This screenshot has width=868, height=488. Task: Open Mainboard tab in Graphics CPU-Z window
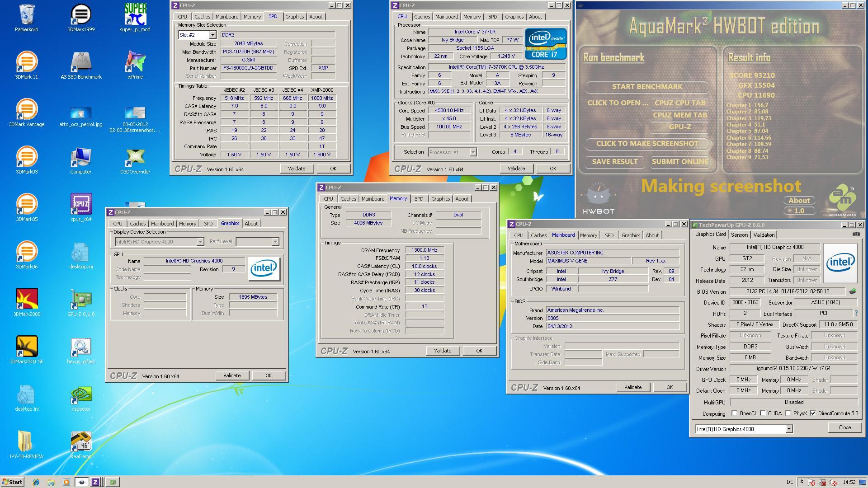(162, 224)
